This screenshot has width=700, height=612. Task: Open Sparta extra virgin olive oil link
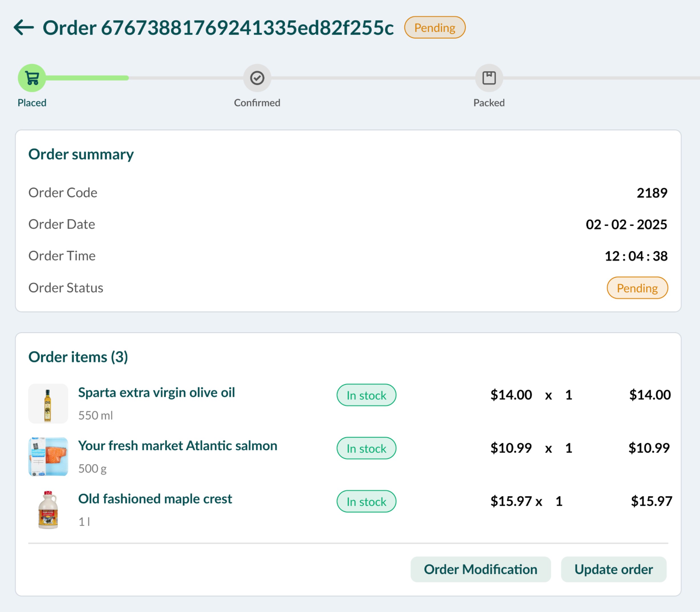(156, 392)
